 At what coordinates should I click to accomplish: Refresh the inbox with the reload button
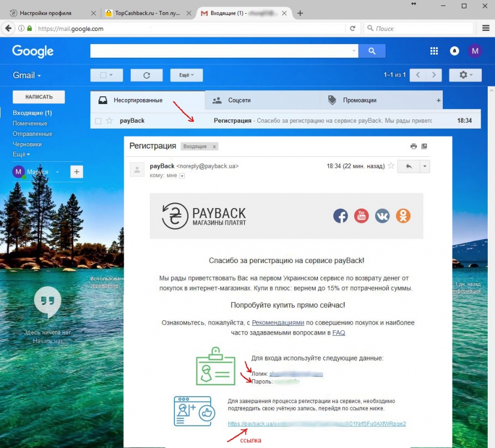click(x=146, y=75)
